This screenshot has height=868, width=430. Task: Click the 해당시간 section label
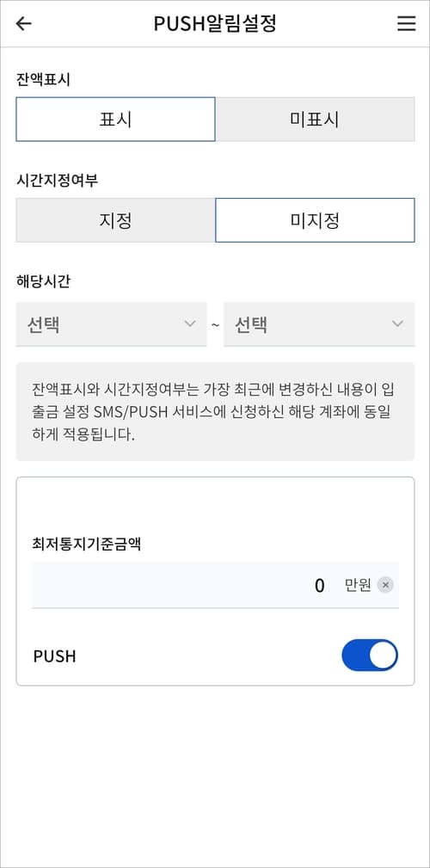[x=44, y=282]
